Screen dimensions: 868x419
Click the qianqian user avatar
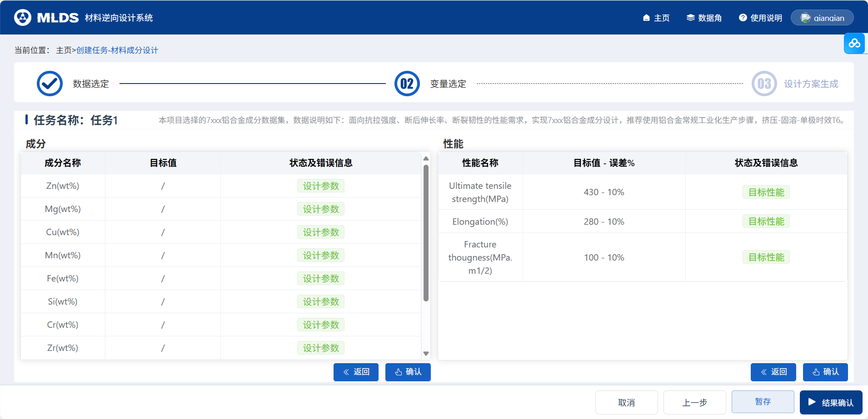(805, 18)
